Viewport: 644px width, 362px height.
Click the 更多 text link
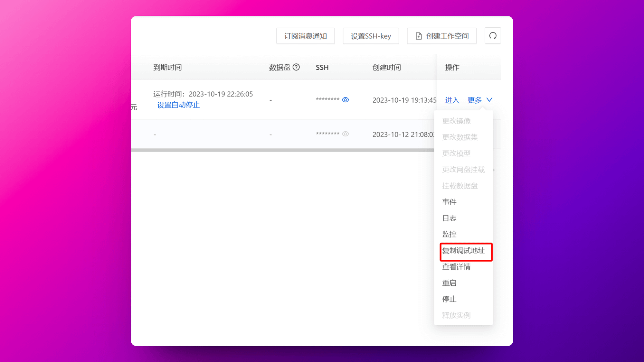tap(475, 100)
